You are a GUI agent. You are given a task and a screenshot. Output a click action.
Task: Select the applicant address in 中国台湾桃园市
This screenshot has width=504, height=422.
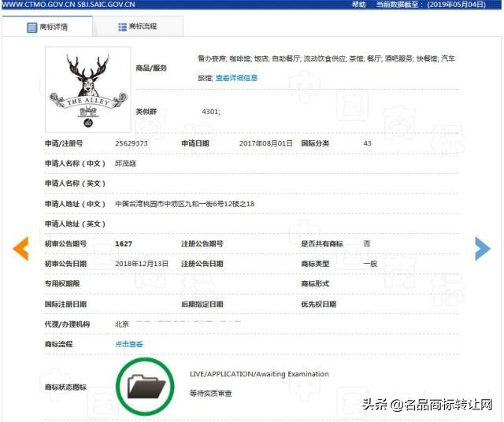point(184,204)
